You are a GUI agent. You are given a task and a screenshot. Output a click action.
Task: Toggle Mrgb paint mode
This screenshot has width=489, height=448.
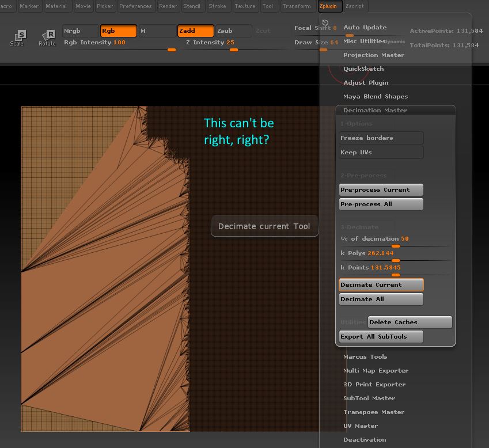click(81, 31)
